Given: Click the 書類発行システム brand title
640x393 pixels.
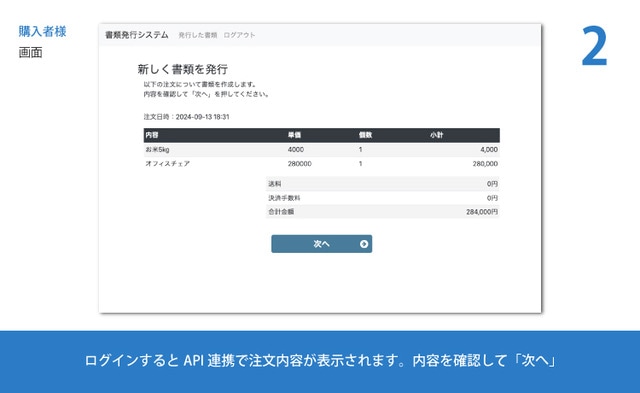Looking at the screenshot, I should [137, 35].
